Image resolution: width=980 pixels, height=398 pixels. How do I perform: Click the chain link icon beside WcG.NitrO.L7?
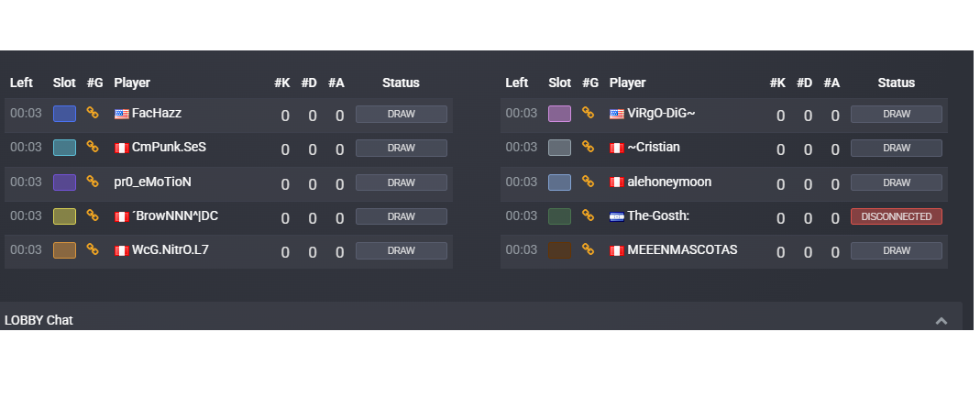click(93, 249)
